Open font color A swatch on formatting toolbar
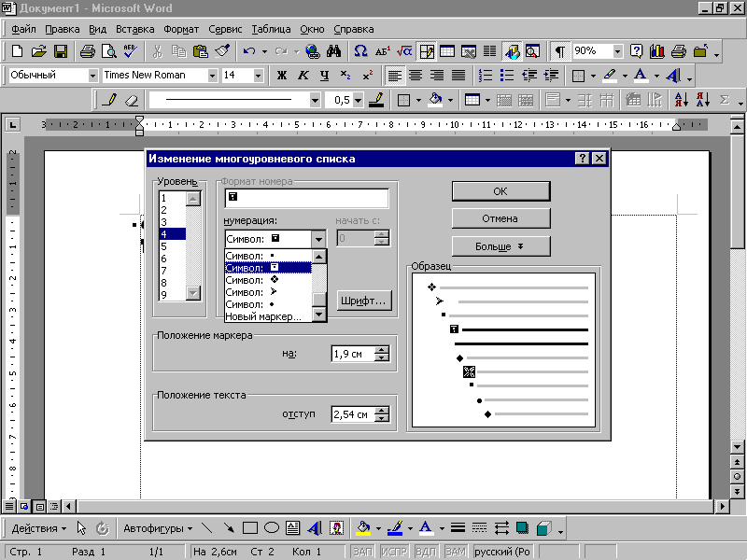This screenshot has width=747, height=560. click(x=641, y=76)
